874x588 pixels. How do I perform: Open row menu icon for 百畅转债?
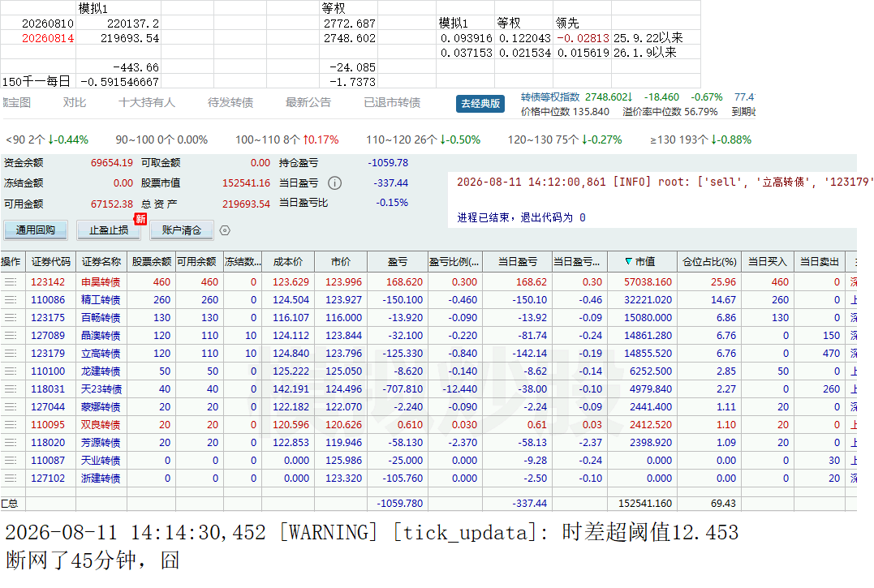point(11,318)
